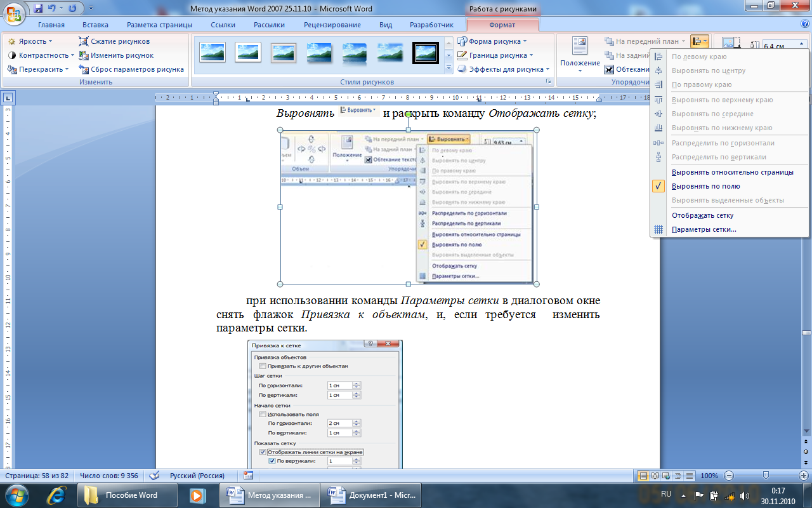This screenshot has height=508, width=812.
Task: Switch to Draft view
Action: (x=689, y=476)
